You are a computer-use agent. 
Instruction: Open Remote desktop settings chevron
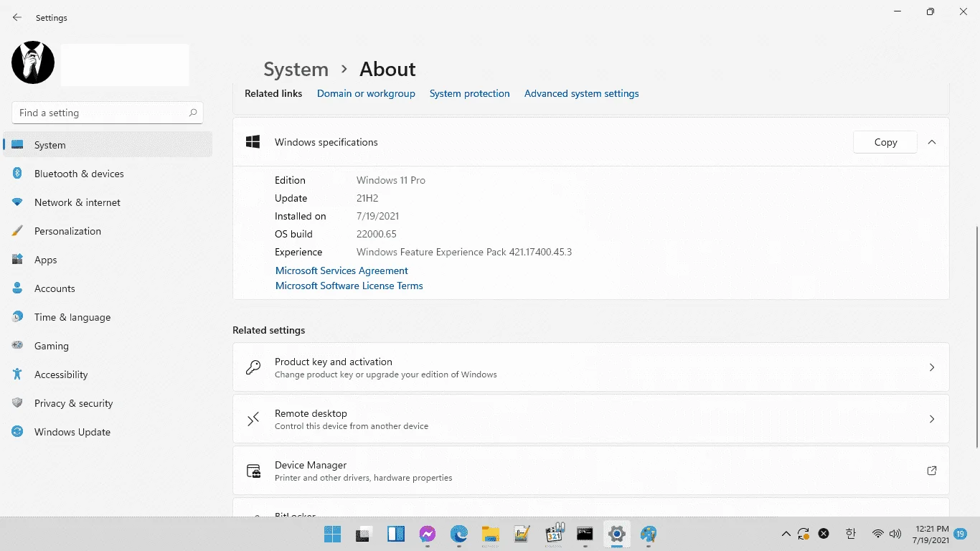click(932, 419)
